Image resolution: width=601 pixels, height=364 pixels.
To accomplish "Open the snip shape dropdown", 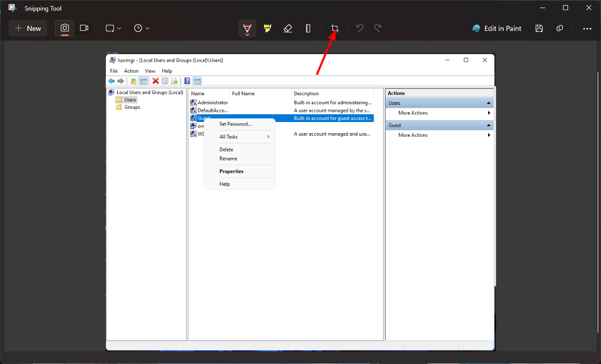I will coord(118,28).
